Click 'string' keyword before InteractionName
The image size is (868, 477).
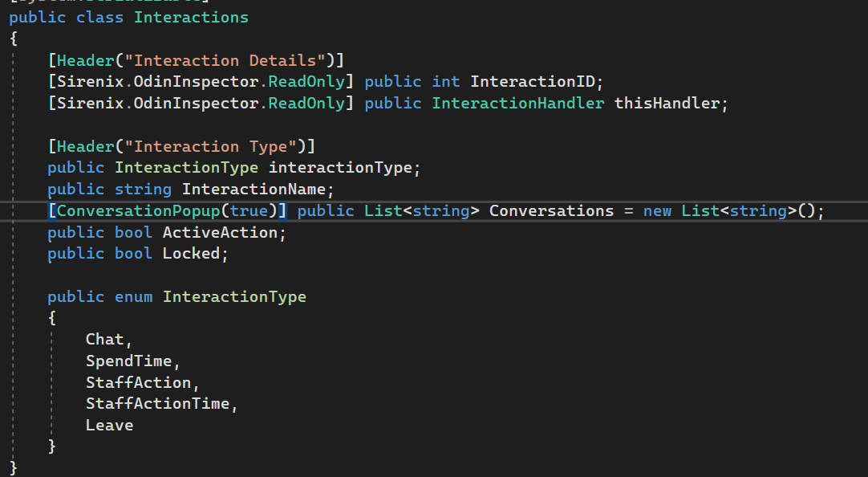(143, 190)
